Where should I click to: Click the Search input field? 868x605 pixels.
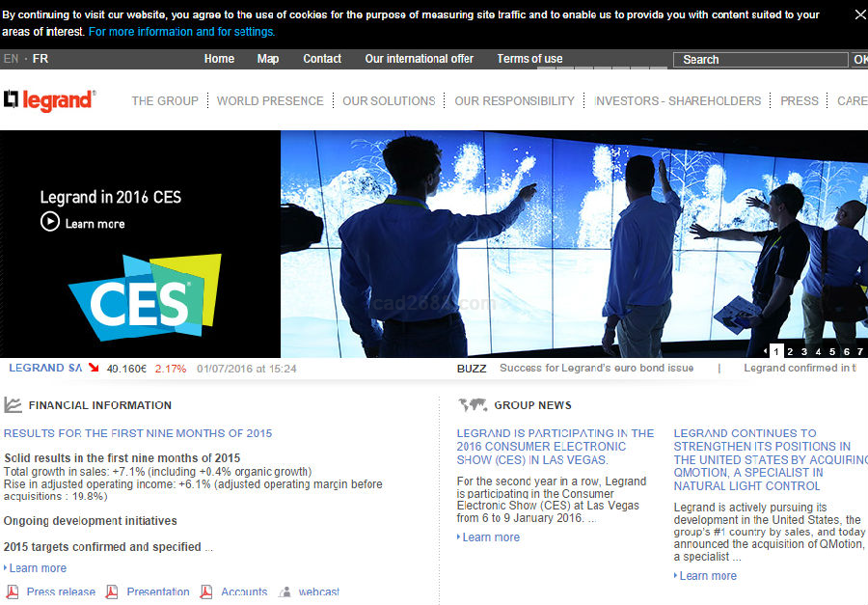760,60
